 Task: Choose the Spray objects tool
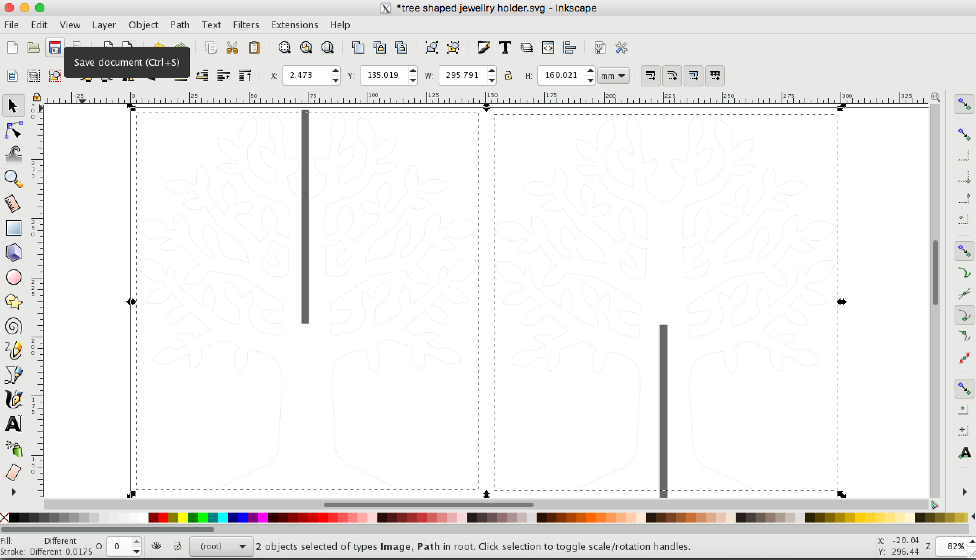(14, 448)
